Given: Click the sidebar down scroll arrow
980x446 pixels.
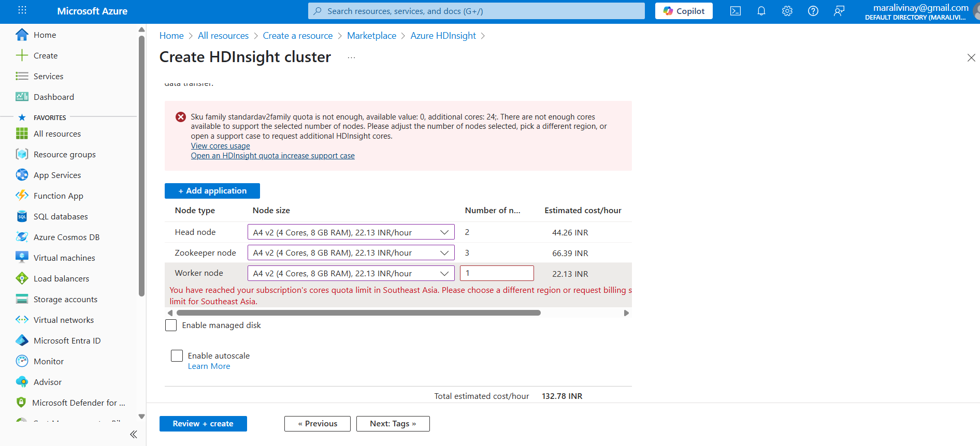Looking at the screenshot, I should point(142,417).
